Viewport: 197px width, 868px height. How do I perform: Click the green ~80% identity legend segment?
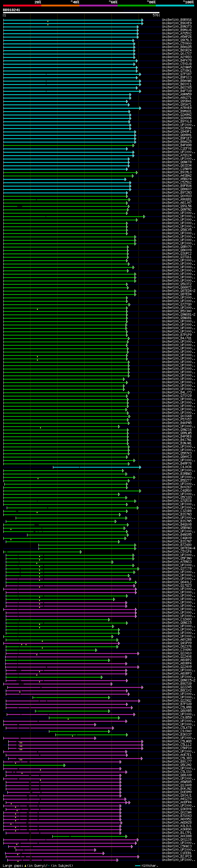(x=137, y=6)
